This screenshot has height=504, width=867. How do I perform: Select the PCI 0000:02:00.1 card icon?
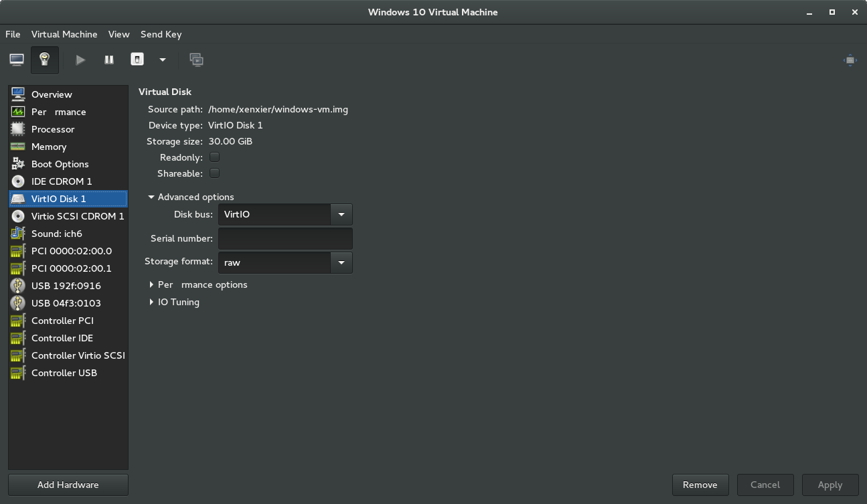tap(18, 268)
